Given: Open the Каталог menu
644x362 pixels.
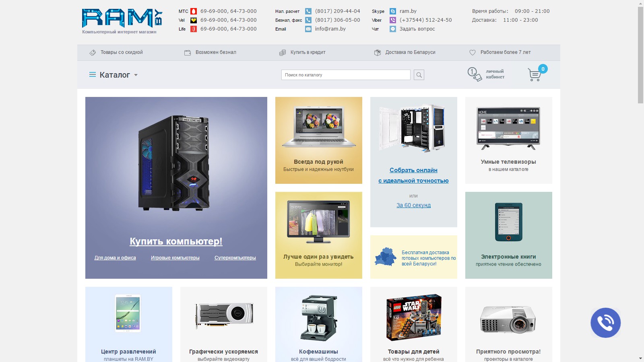Looking at the screenshot, I should 115,75.
